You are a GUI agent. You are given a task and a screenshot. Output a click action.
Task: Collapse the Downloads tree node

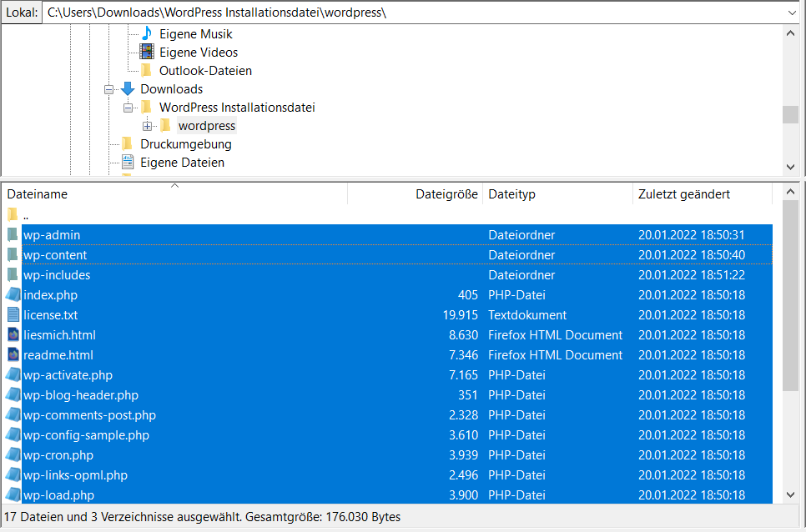click(109, 89)
